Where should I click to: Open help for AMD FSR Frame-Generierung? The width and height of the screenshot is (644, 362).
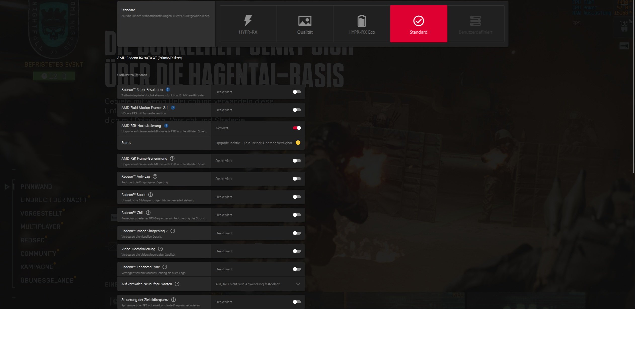coord(172,158)
